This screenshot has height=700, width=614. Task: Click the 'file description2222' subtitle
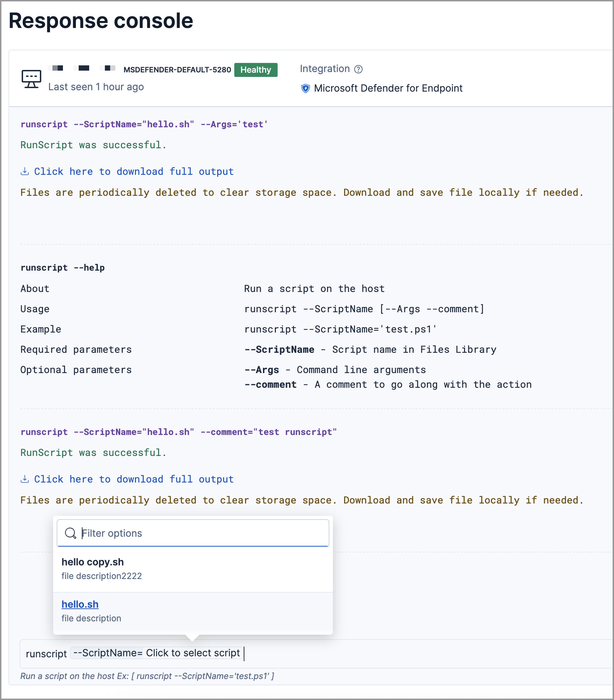pyautogui.click(x=102, y=576)
